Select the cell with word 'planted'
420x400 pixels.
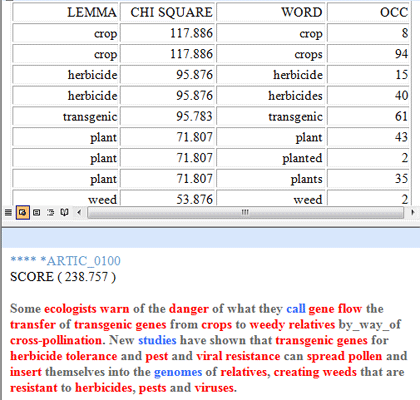click(271, 158)
